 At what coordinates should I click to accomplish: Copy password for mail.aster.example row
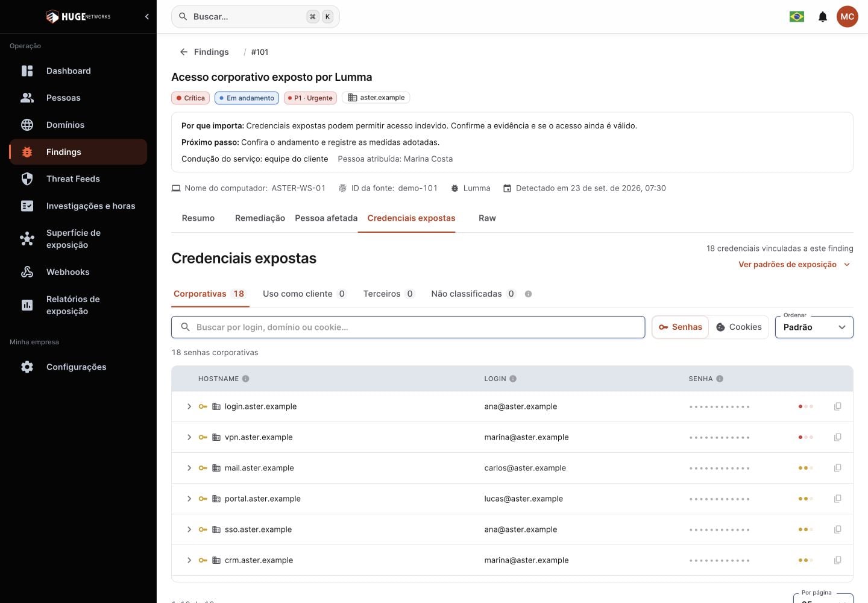tap(837, 468)
